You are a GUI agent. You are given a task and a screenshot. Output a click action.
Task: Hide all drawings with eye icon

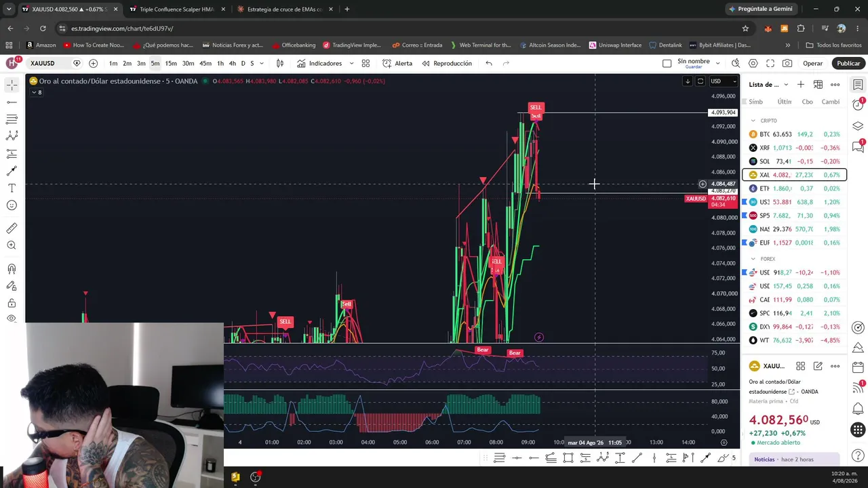12,319
